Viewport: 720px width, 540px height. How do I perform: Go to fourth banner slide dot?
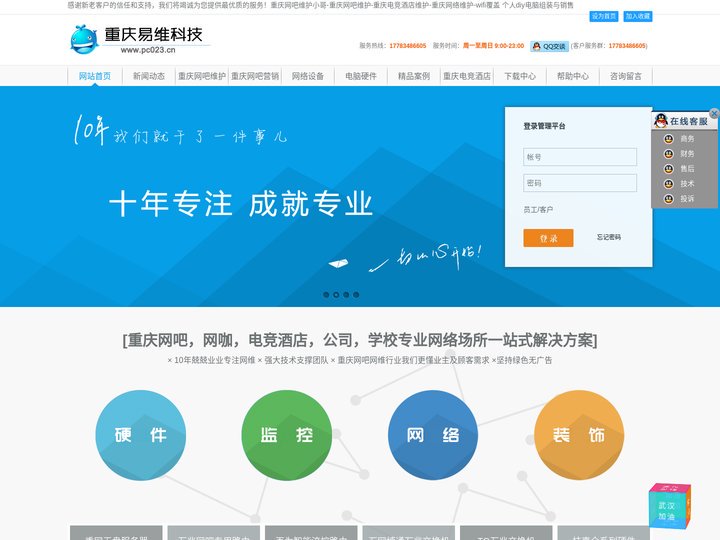[356, 295]
